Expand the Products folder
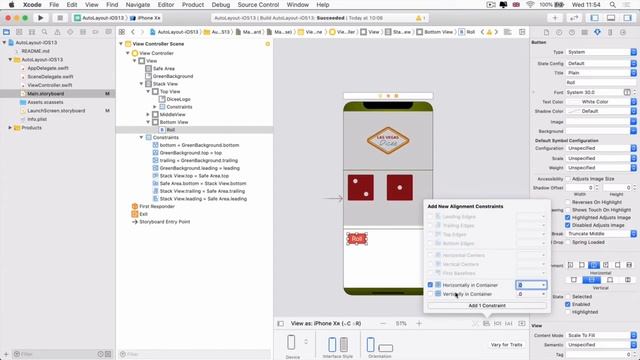The image size is (640, 360). pos(10,128)
